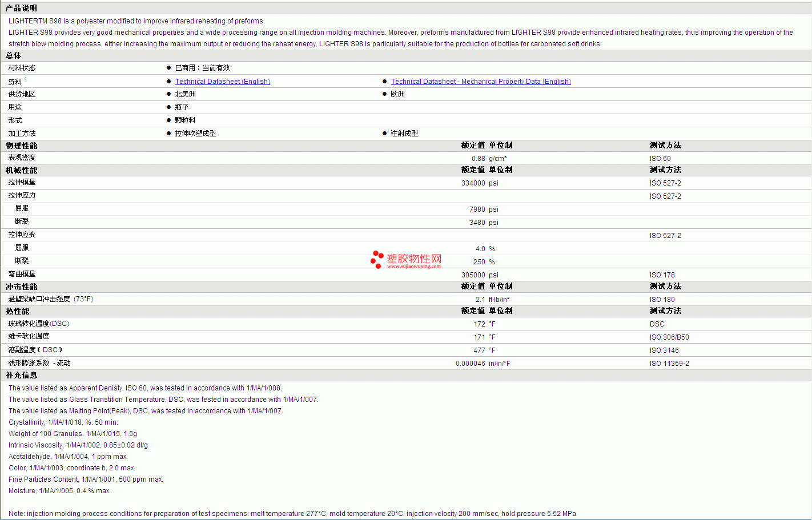Click the ISO 306/B50 test method
Screen dimensions: 812x520
point(669,337)
